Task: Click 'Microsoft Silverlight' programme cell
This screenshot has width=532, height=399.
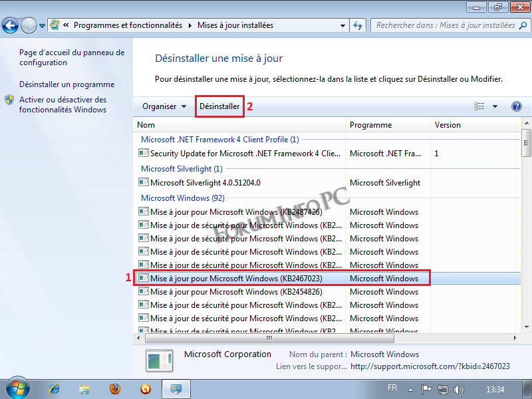Action: 385,183
